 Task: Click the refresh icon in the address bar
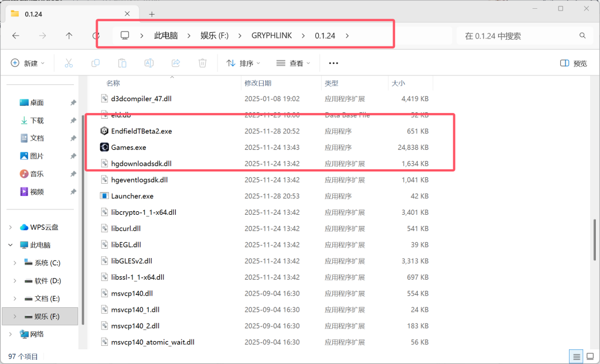coord(97,35)
